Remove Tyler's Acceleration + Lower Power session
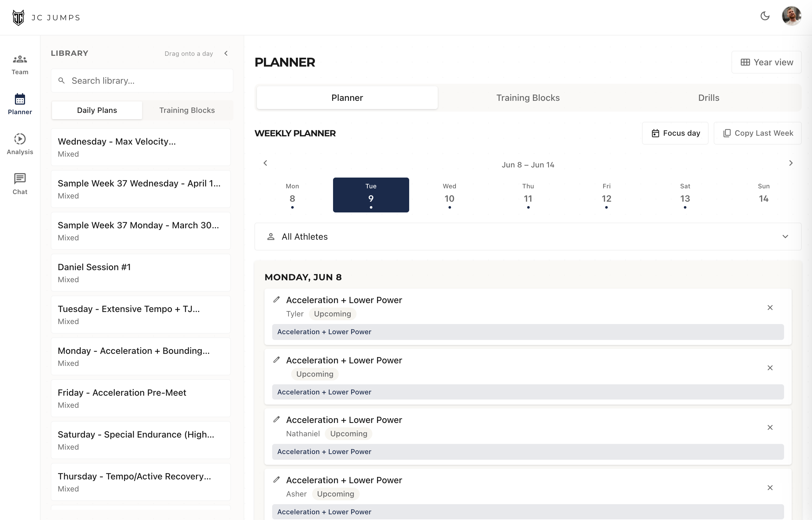 point(770,308)
